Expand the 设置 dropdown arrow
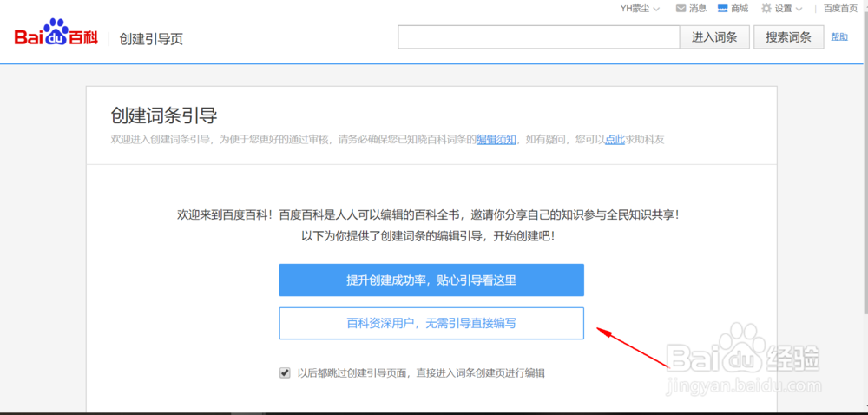Image resolution: width=868 pixels, height=415 pixels. (x=799, y=9)
